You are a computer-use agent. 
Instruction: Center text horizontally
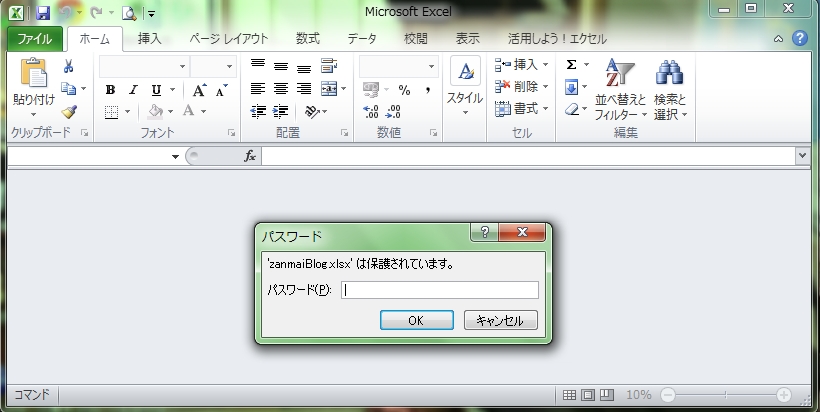[x=281, y=88]
